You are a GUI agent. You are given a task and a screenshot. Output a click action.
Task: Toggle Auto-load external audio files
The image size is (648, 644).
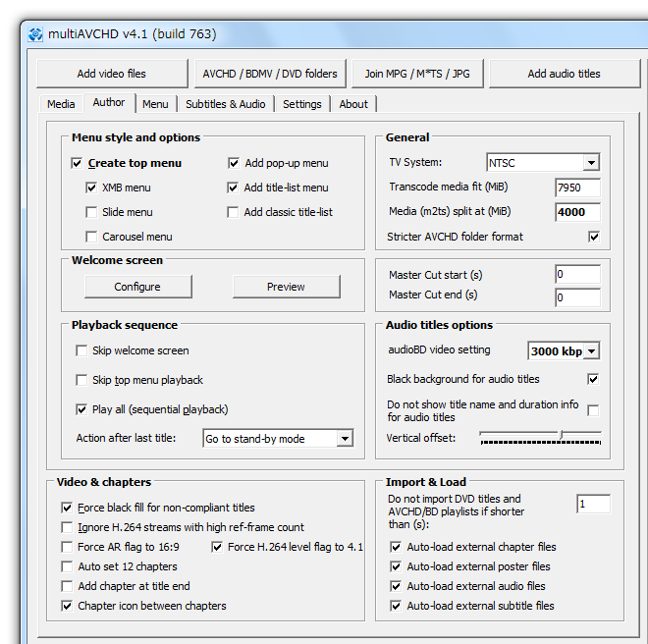396,586
